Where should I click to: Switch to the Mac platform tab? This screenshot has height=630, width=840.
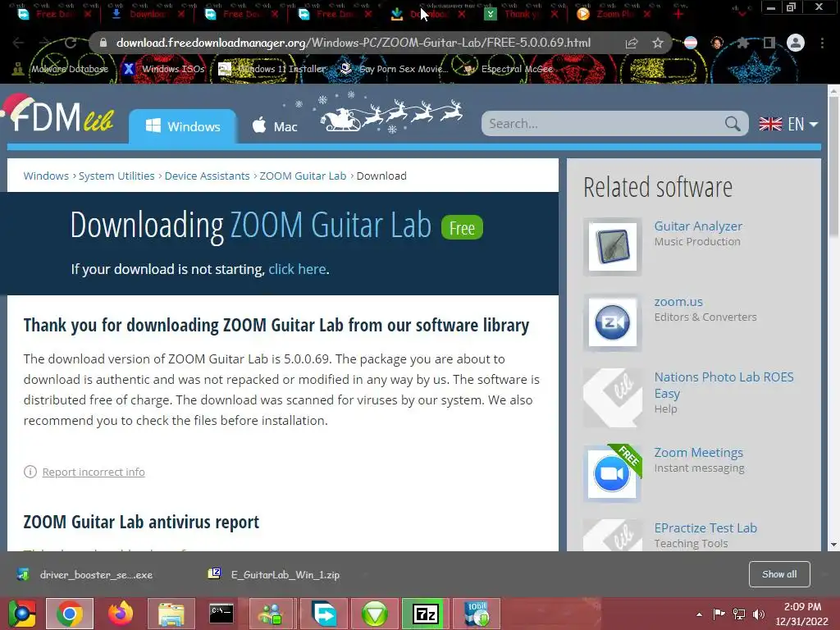[275, 126]
